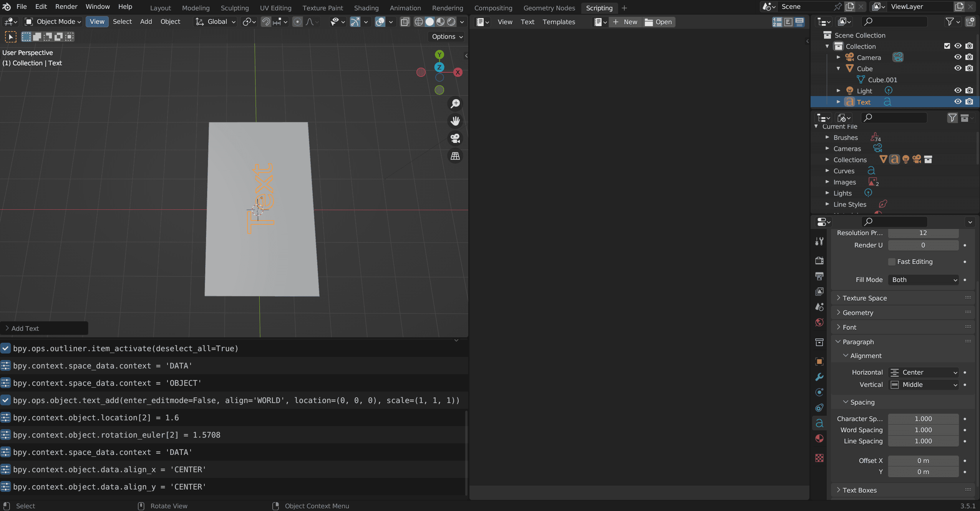Expand the Geometry panel
Screen dimensions: 980x511
click(x=858, y=313)
